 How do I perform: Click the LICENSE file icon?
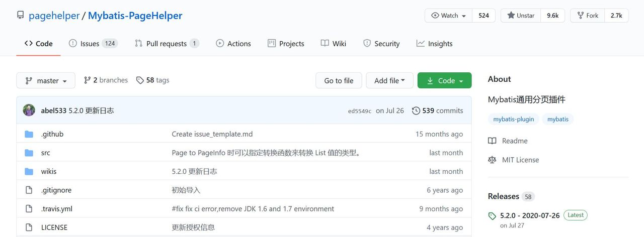pos(29,227)
